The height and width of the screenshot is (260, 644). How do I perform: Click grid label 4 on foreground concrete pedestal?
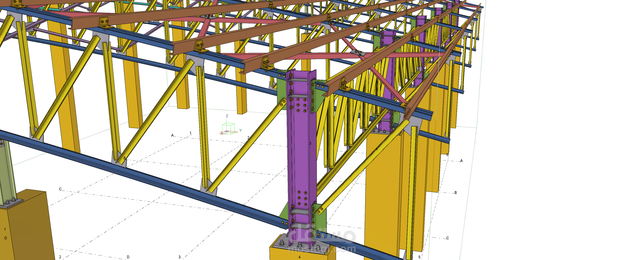(300, 257)
